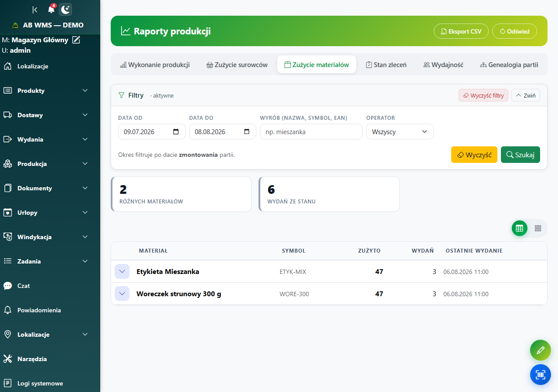558x392 pixels.
Task: Click the Różnych materiałów summary card
Action: point(181,194)
